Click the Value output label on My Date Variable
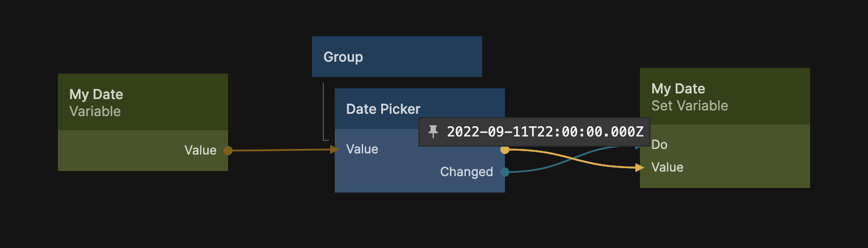 200,150
